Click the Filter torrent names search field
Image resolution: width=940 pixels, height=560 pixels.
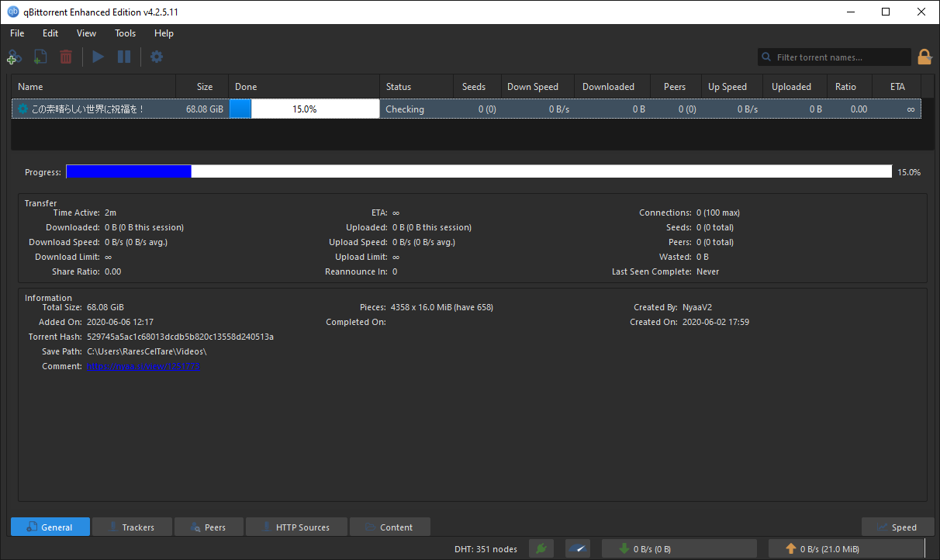pyautogui.click(x=835, y=57)
